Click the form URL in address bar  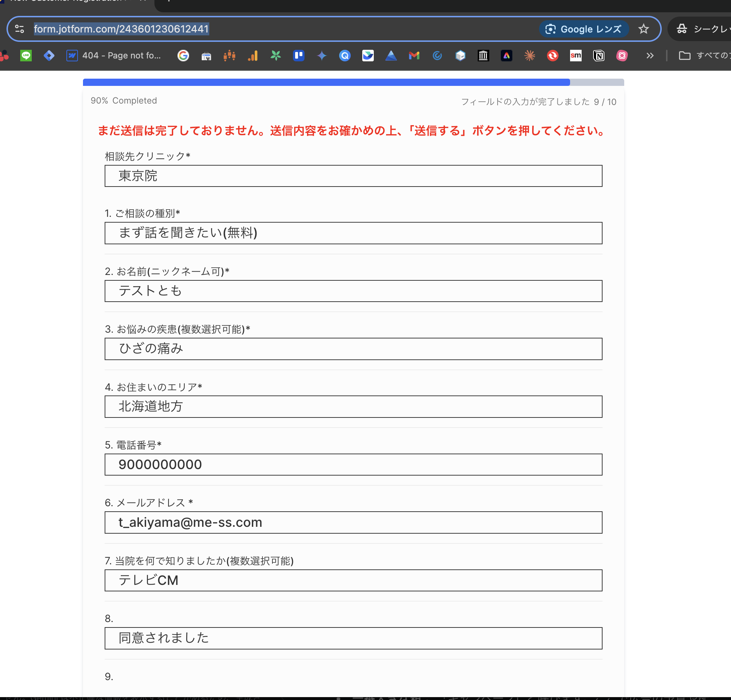(x=121, y=29)
